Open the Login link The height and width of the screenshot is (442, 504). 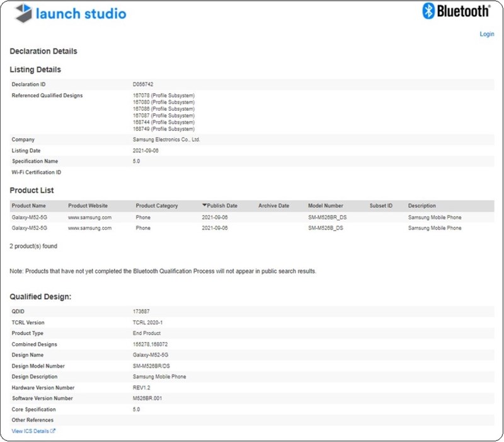point(486,34)
